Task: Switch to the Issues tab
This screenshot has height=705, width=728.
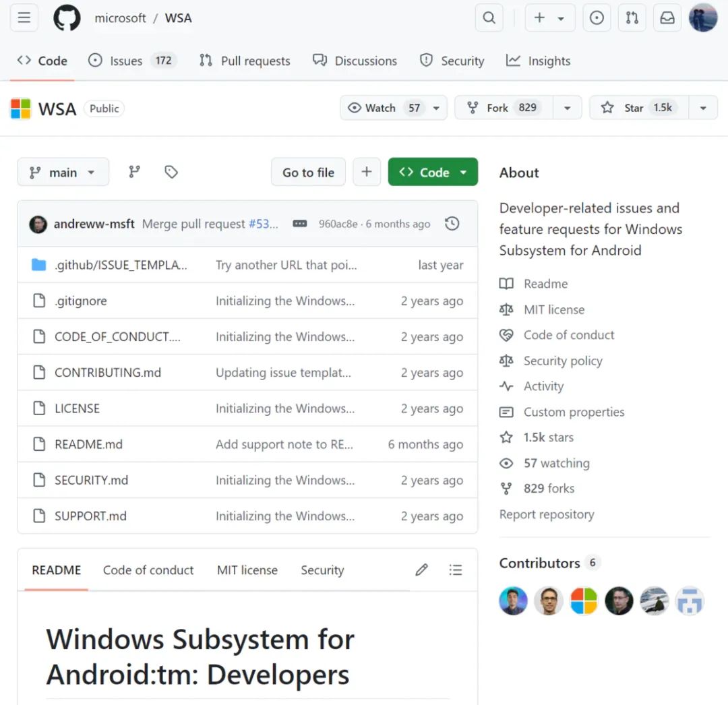Action: (132, 61)
